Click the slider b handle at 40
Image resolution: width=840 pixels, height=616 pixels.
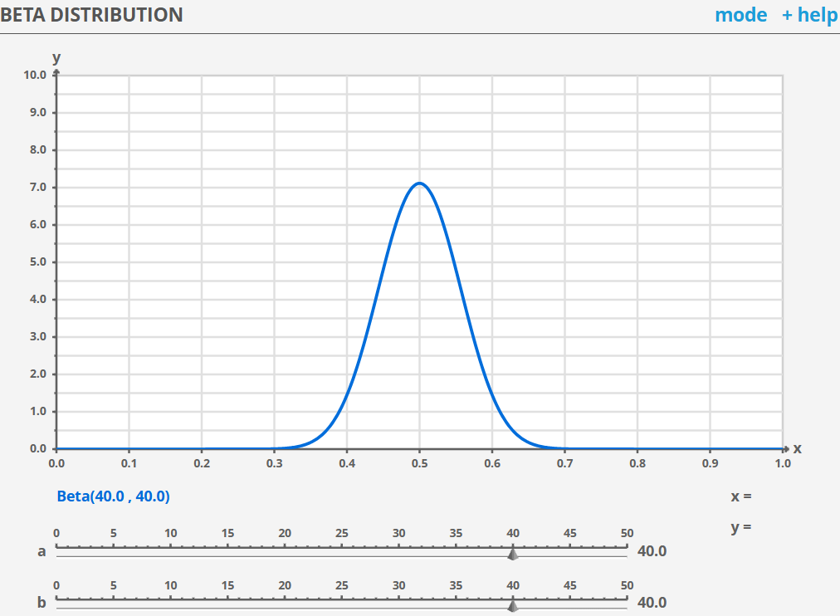pyautogui.click(x=513, y=605)
